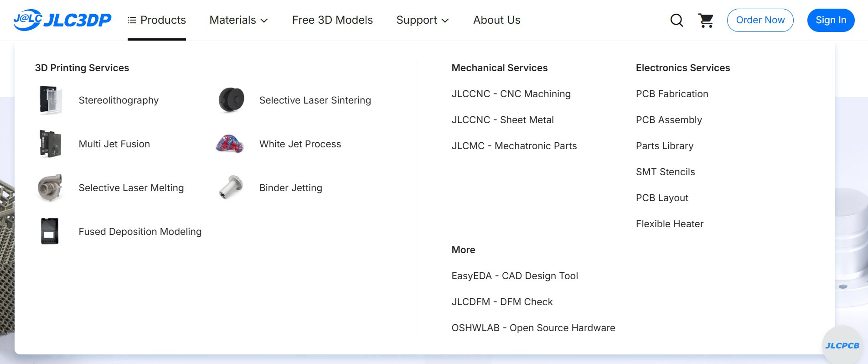Image resolution: width=868 pixels, height=364 pixels.
Task: Click the Selective Laser Melting turbo icon
Action: 50,187
